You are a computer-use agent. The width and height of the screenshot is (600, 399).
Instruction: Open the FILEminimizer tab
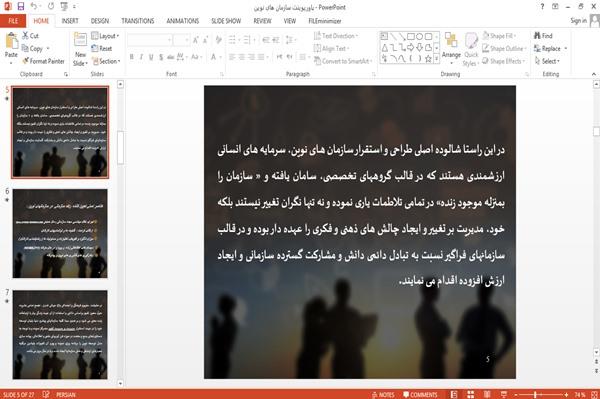[325, 21]
